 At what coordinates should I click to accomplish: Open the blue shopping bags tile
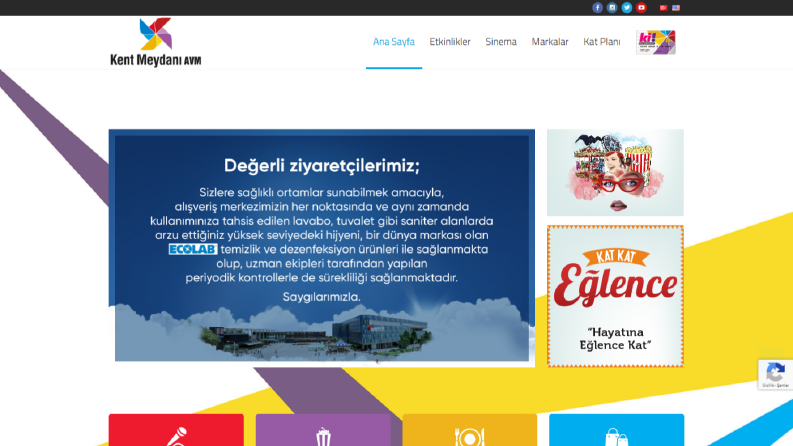tap(616, 430)
